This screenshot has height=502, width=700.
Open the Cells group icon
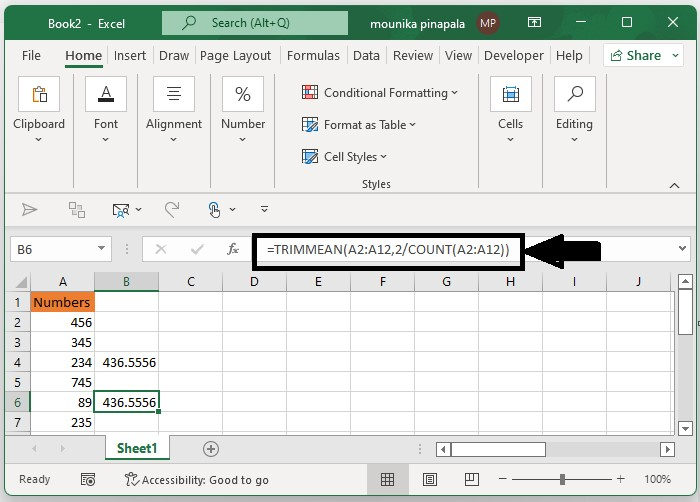tap(511, 94)
